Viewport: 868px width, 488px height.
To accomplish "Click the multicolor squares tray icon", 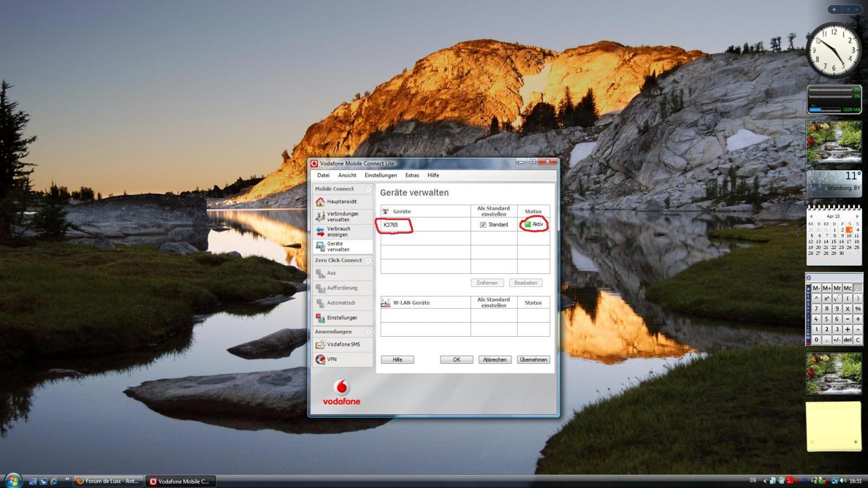I will (823, 480).
